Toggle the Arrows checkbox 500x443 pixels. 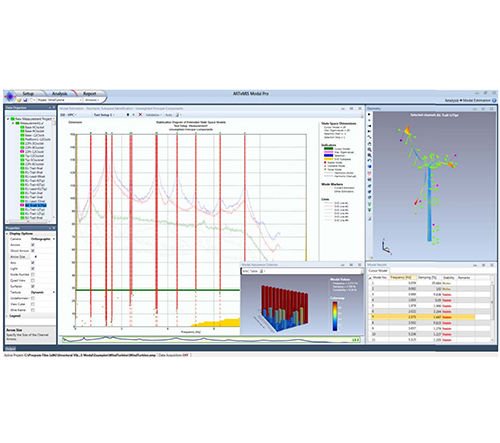[33, 245]
